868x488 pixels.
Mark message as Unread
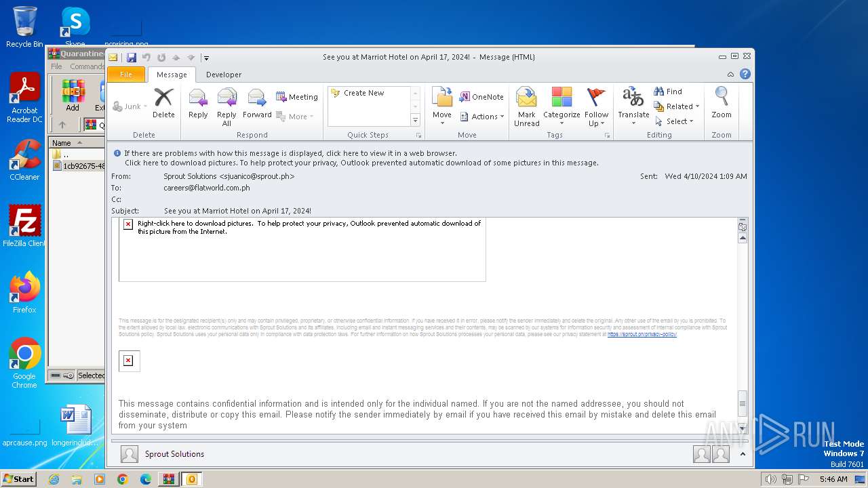tap(526, 107)
